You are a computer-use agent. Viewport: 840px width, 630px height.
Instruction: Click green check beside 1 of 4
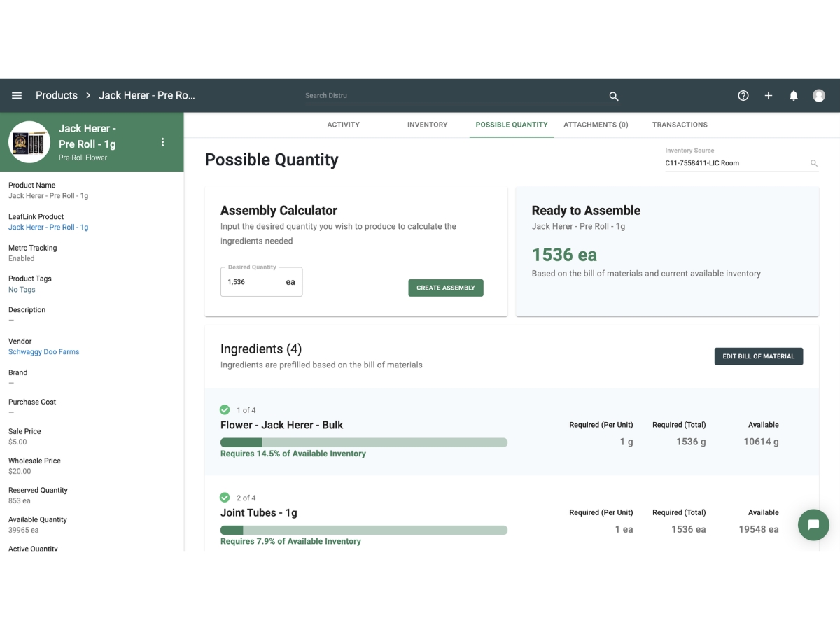click(225, 410)
